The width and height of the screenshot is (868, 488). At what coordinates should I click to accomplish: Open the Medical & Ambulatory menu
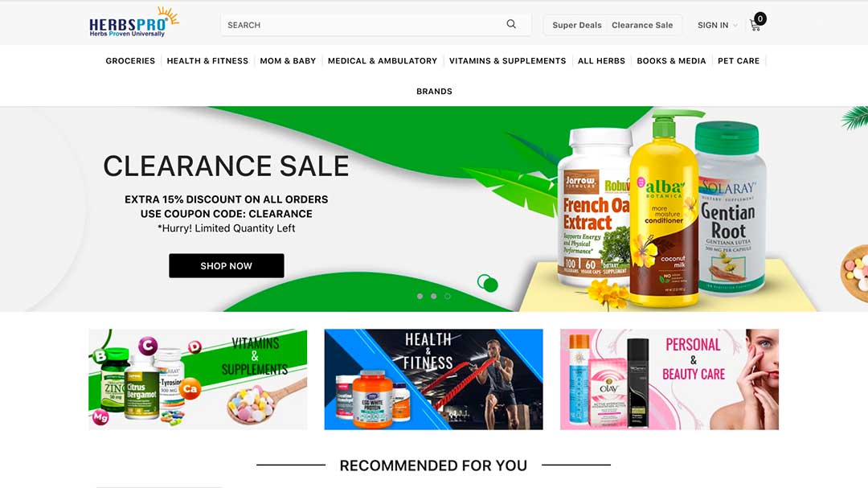pyautogui.click(x=383, y=61)
